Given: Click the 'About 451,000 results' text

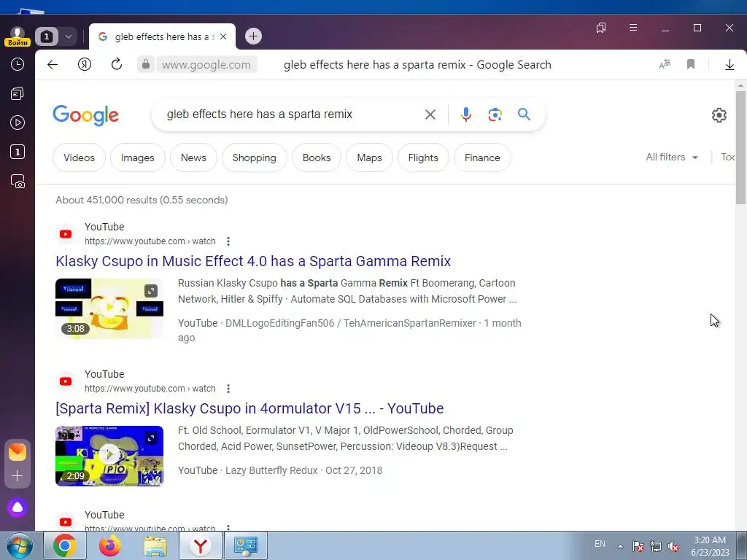Looking at the screenshot, I should (x=142, y=200).
